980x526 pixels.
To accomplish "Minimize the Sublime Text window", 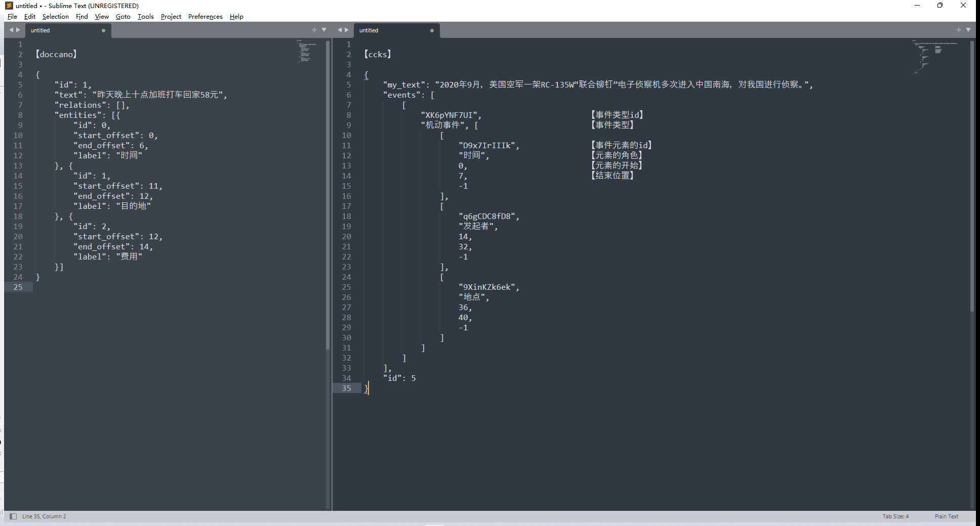I will 917,6.
